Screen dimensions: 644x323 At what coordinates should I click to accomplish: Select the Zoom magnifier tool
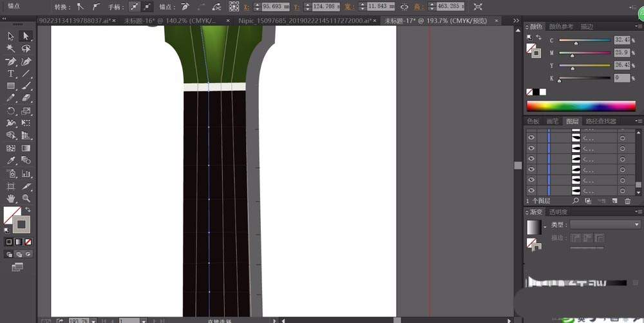pos(26,199)
